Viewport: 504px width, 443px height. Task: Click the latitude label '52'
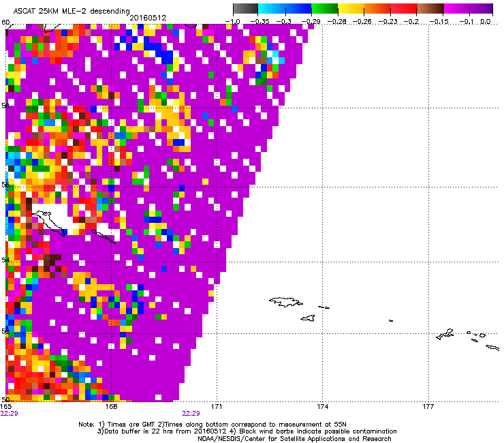click(5, 331)
